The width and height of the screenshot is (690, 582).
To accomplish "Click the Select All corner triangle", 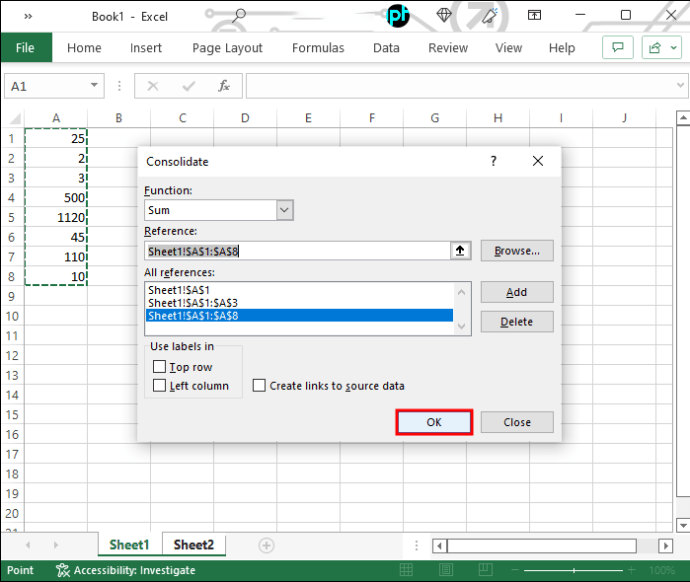I will (x=15, y=118).
